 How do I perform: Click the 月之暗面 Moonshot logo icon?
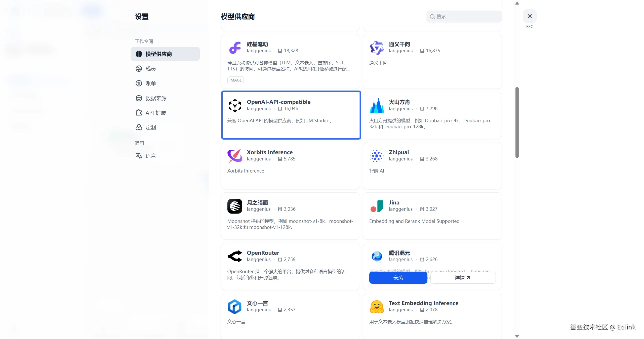(235, 206)
